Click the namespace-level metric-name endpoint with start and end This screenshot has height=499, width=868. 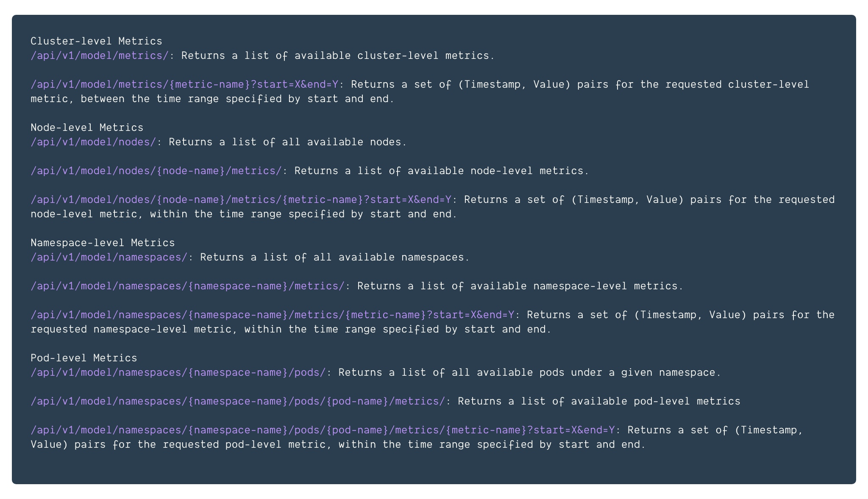coord(272,315)
